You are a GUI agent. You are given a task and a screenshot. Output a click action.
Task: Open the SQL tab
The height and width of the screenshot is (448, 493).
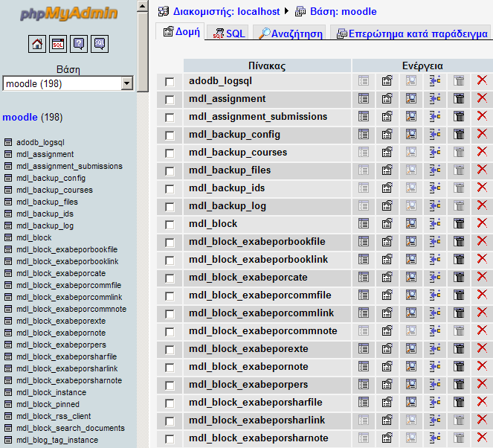pos(228,33)
